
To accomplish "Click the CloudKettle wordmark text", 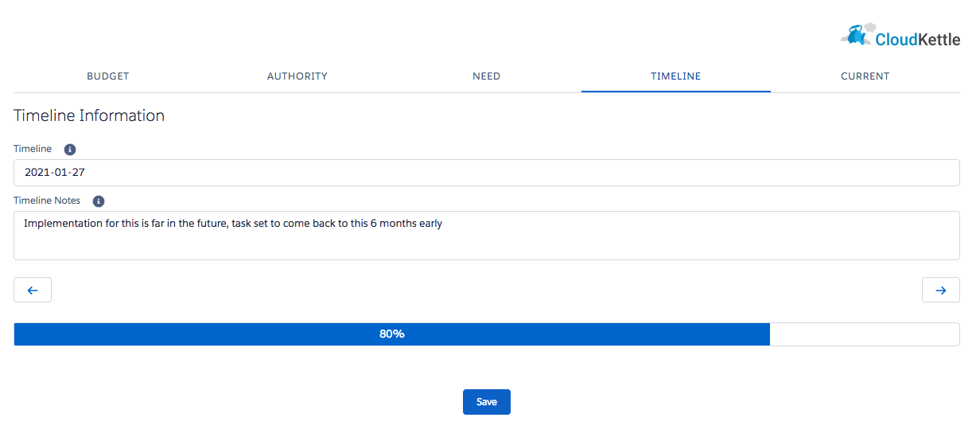I will [x=917, y=40].
